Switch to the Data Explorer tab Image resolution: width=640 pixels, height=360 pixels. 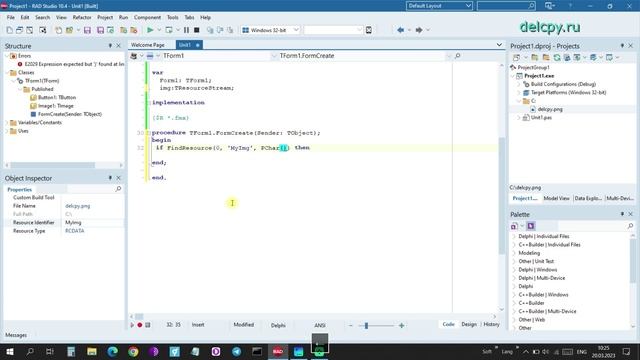click(588, 198)
